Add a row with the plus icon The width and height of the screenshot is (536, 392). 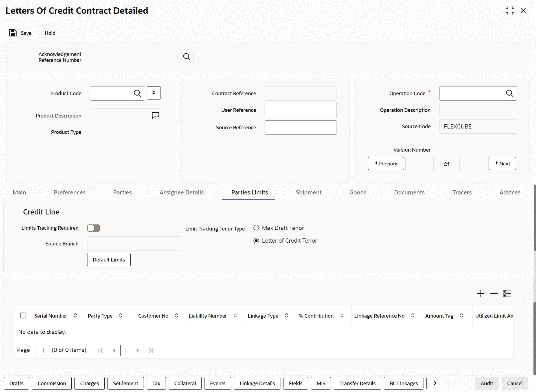[481, 294]
